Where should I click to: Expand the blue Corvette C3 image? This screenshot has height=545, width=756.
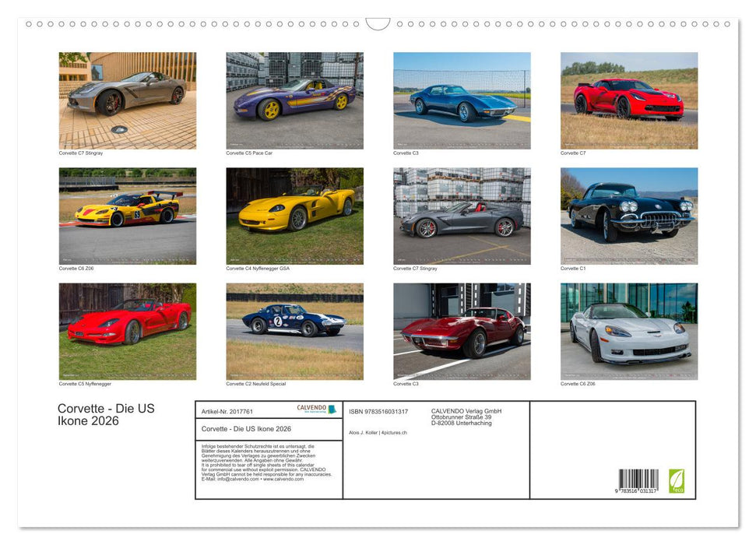(461, 100)
